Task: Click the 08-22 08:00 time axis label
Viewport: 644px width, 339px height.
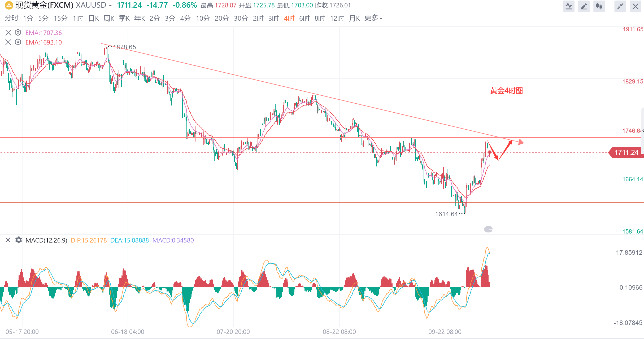Action: 339,332
